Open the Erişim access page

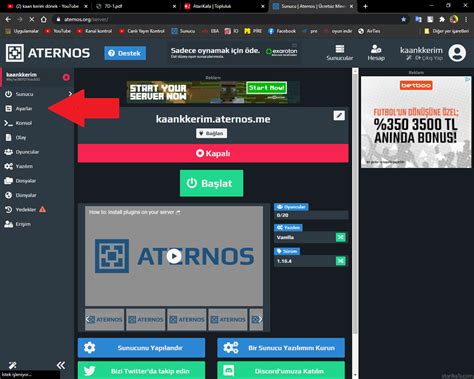(18, 224)
